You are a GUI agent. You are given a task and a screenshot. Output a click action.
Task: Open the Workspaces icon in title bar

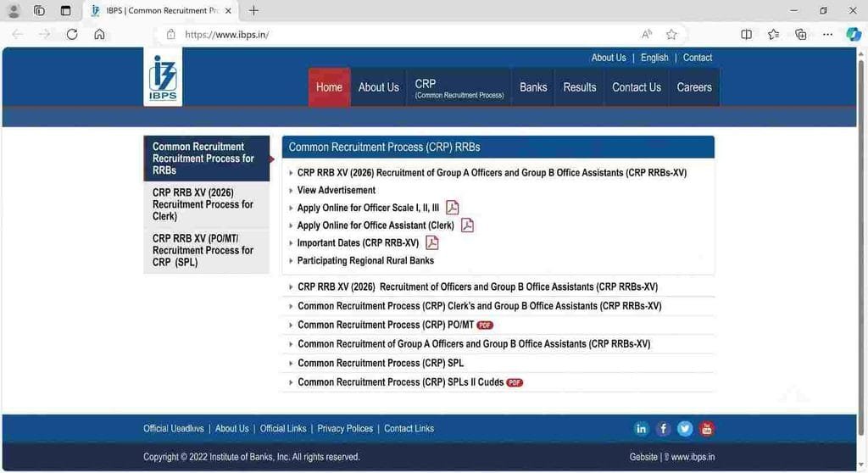click(x=39, y=10)
